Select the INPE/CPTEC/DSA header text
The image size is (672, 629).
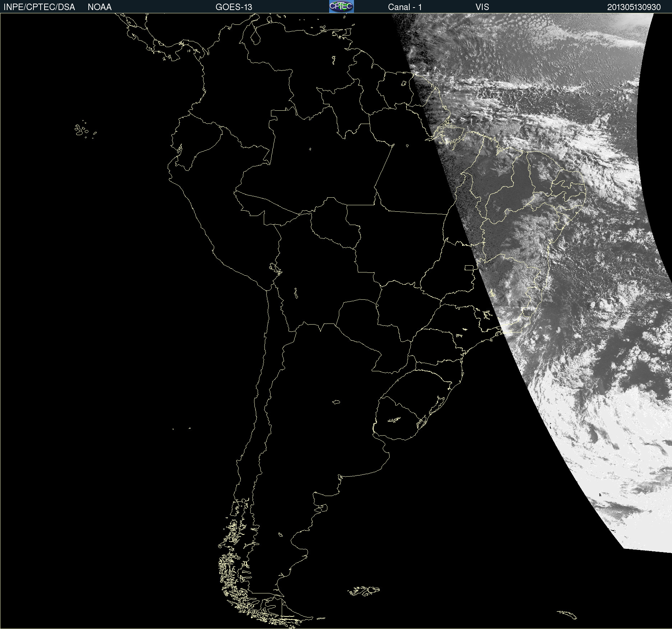39,7
